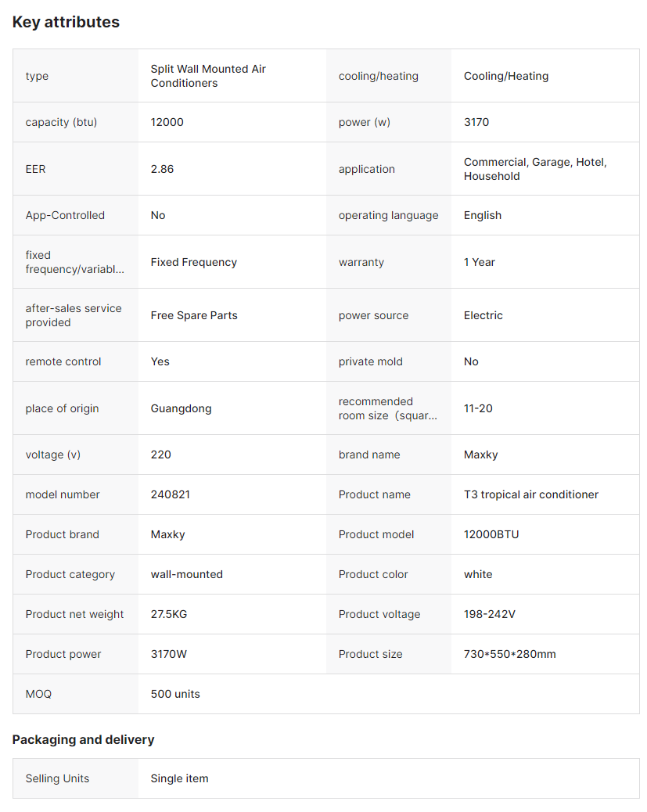Viewport: 647px width, 812px height.
Task: Click the App-Controlled label cell
Action: (x=65, y=215)
